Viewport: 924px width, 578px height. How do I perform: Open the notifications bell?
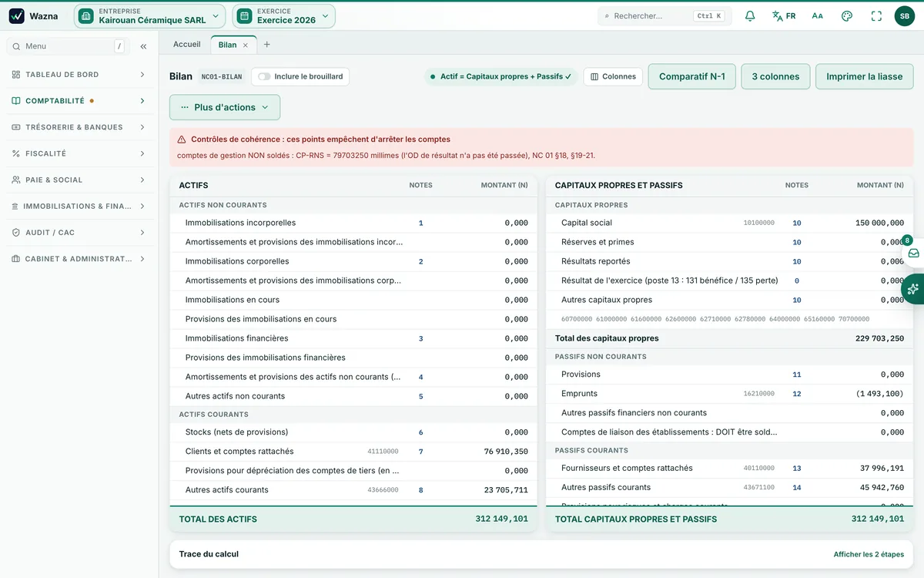point(750,16)
